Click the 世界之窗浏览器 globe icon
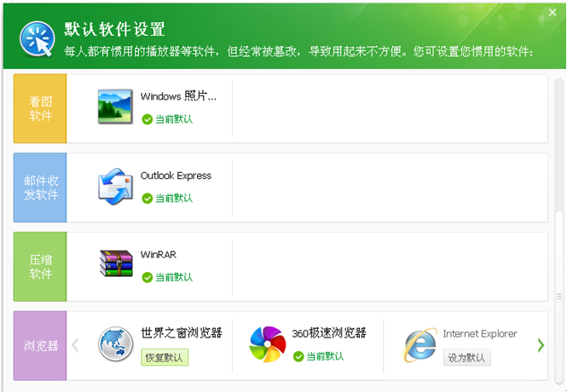567x392 pixels. click(116, 344)
